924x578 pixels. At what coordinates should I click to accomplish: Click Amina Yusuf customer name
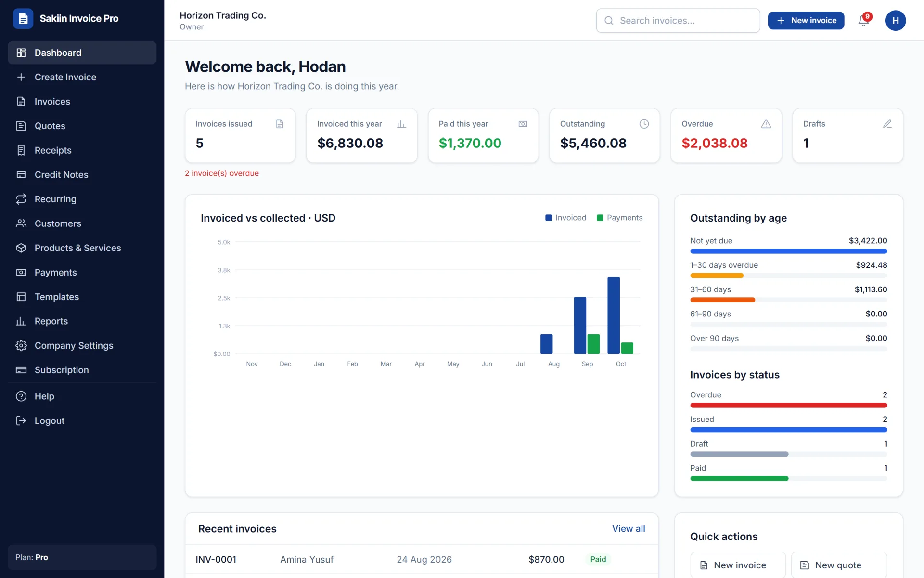coord(307,559)
